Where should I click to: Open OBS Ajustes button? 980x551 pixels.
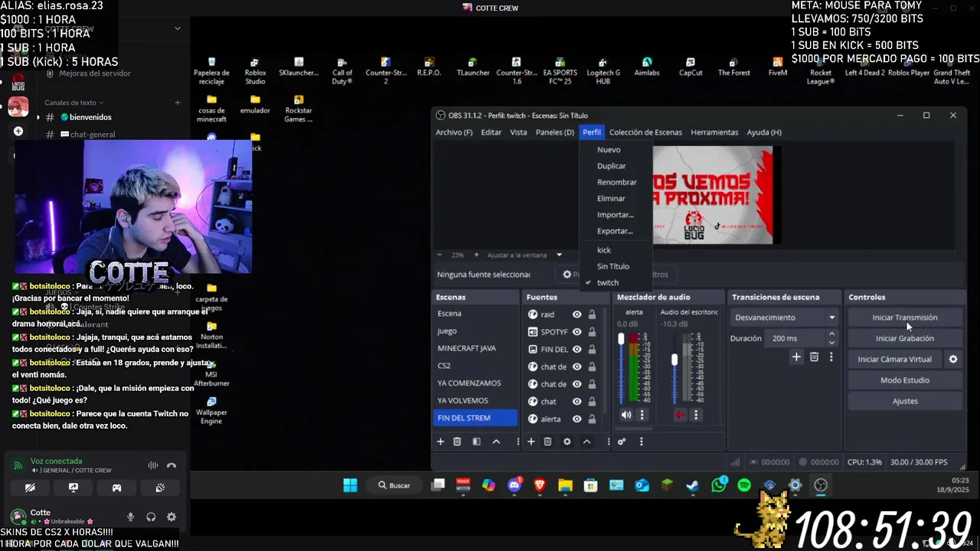click(x=904, y=401)
